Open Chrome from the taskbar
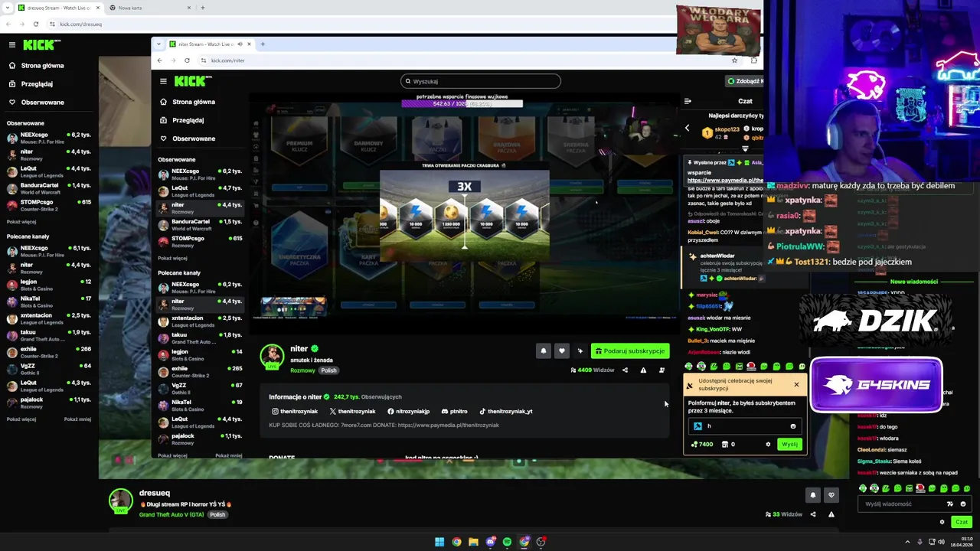The image size is (980, 551). tap(456, 542)
